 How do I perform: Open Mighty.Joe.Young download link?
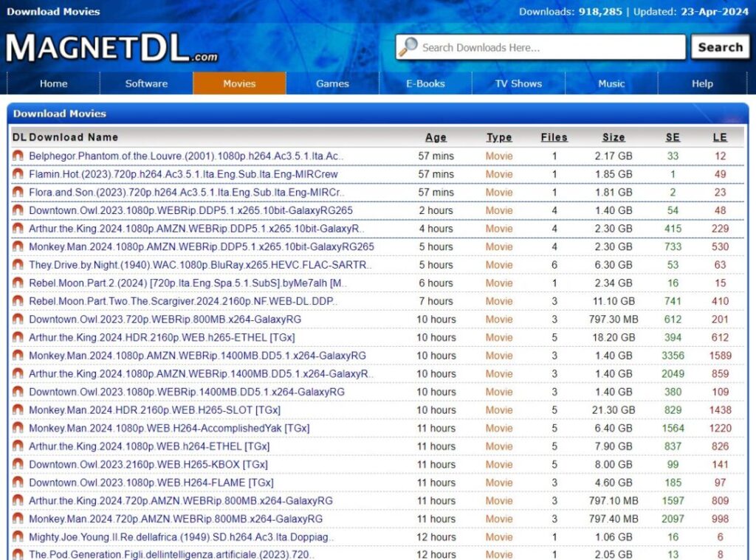pos(182,537)
